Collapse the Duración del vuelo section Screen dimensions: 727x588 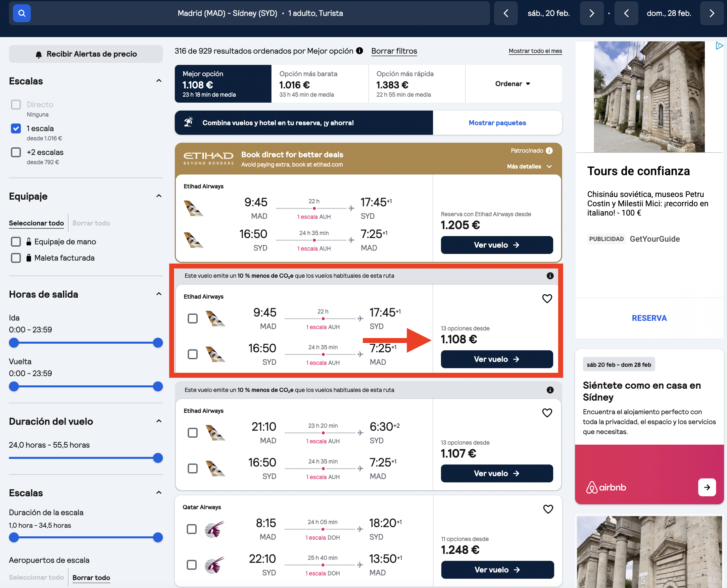[159, 421]
